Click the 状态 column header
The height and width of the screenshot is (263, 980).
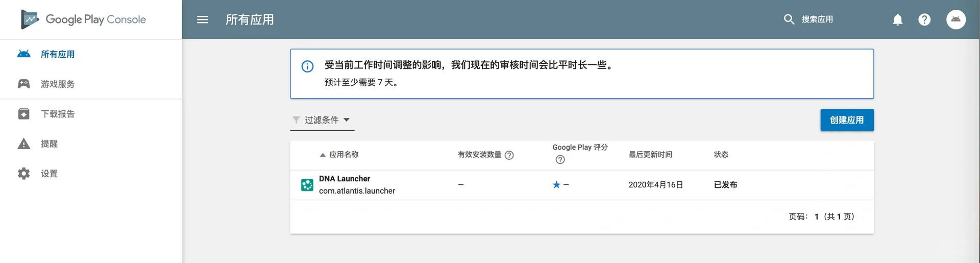click(x=721, y=155)
